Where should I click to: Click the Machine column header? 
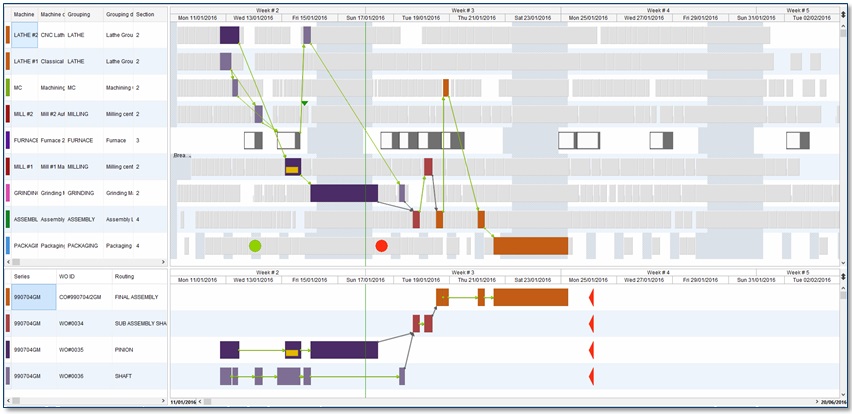[24, 14]
